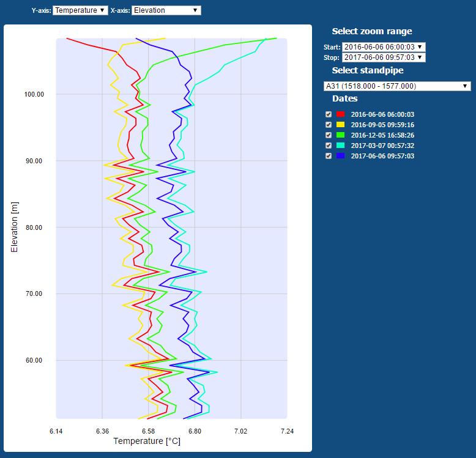Click the 2016-06-06 06:00:03 date label
Viewport: 476px width, 458px height.
click(x=382, y=114)
